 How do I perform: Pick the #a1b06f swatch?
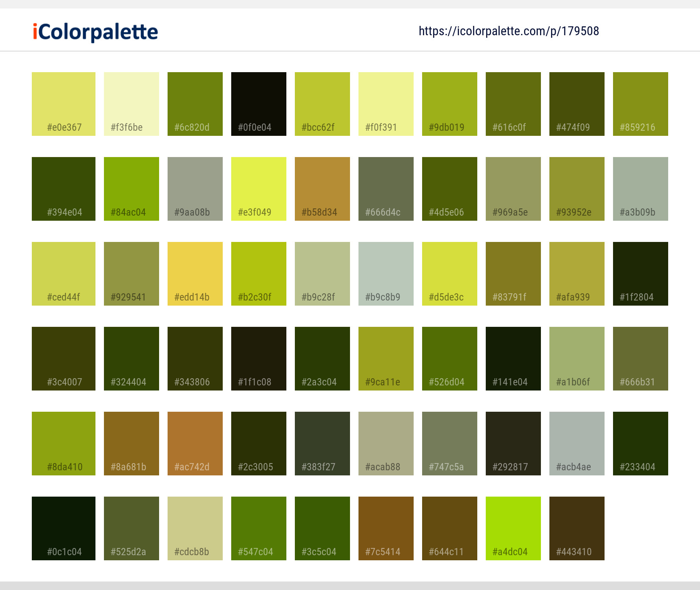click(x=577, y=359)
